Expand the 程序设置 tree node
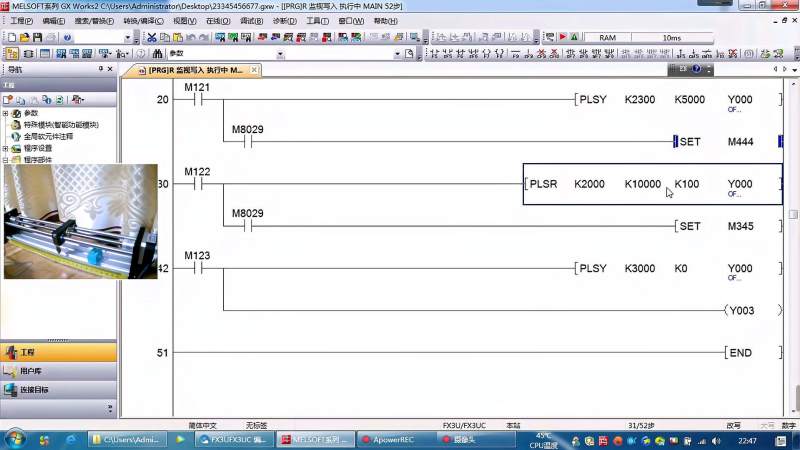Viewport: 800px width, 450px height. pyautogui.click(x=6, y=148)
